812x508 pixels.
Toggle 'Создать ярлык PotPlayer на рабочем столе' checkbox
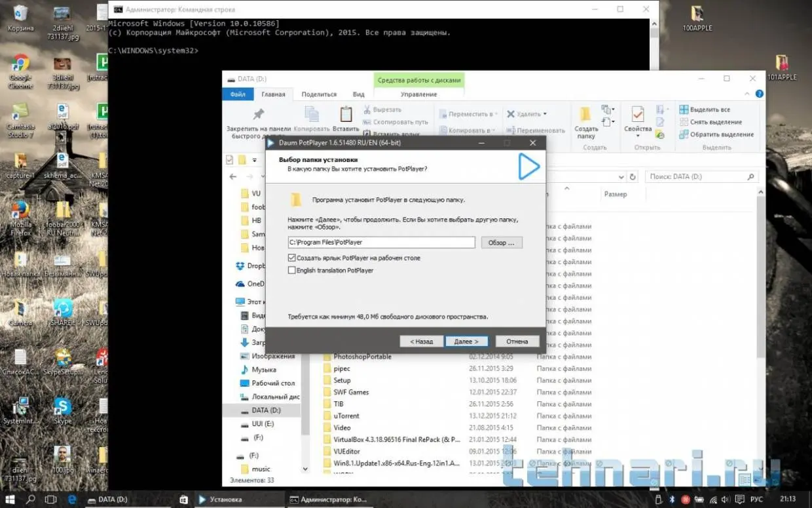point(292,258)
